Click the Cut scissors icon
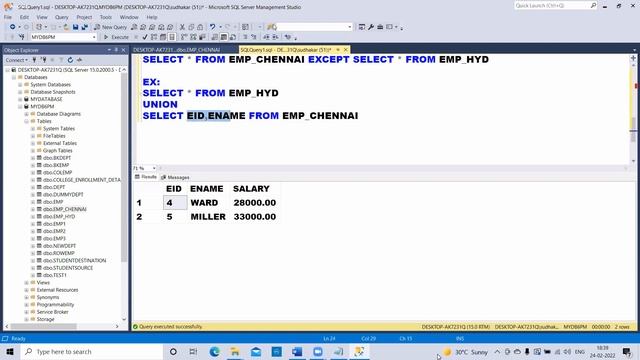640x360 pixels. click(x=182, y=27)
